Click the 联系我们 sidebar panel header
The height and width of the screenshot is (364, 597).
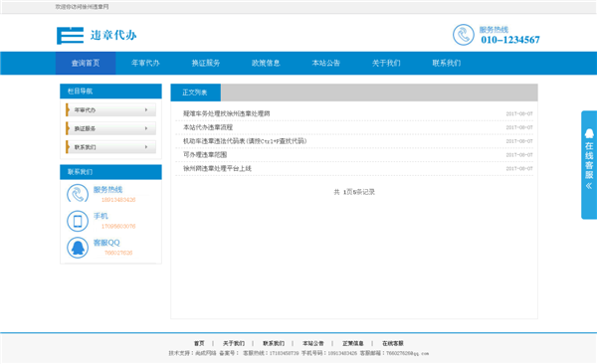click(110, 172)
